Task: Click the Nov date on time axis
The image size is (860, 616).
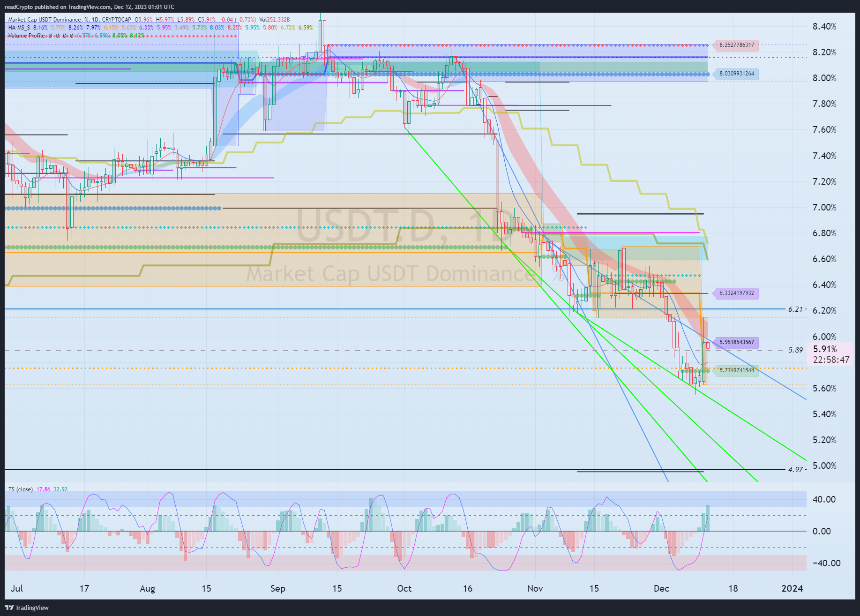Action: point(535,588)
